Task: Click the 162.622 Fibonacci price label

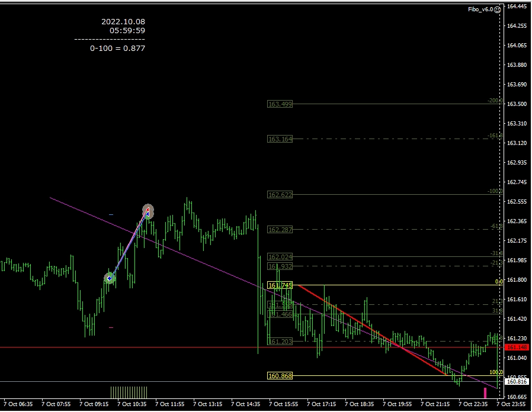Action: click(x=280, y=195)
